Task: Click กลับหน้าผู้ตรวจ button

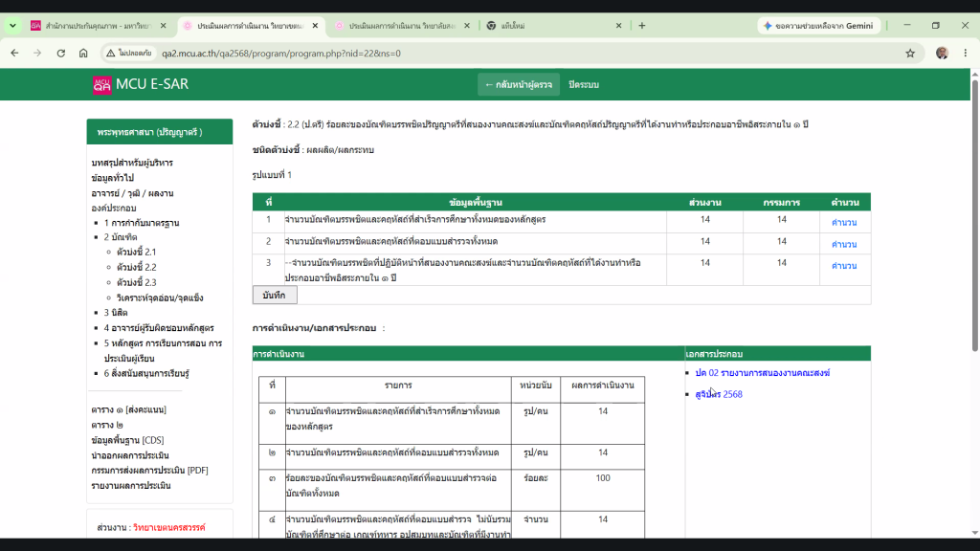Action: [518, 84]
